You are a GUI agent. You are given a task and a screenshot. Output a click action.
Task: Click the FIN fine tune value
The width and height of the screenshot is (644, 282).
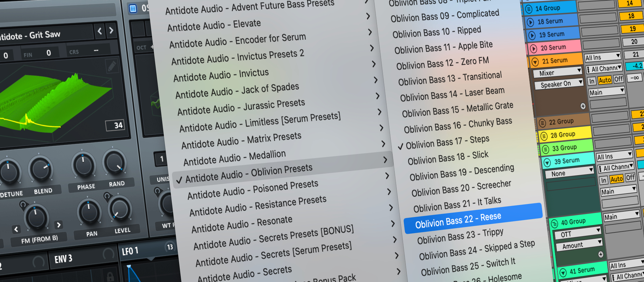coord(49,53)
